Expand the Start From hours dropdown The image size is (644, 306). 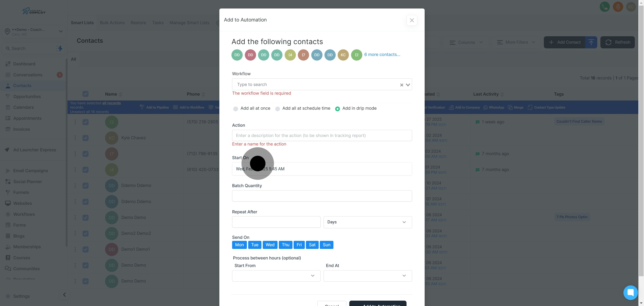click(x=276, y=276)
